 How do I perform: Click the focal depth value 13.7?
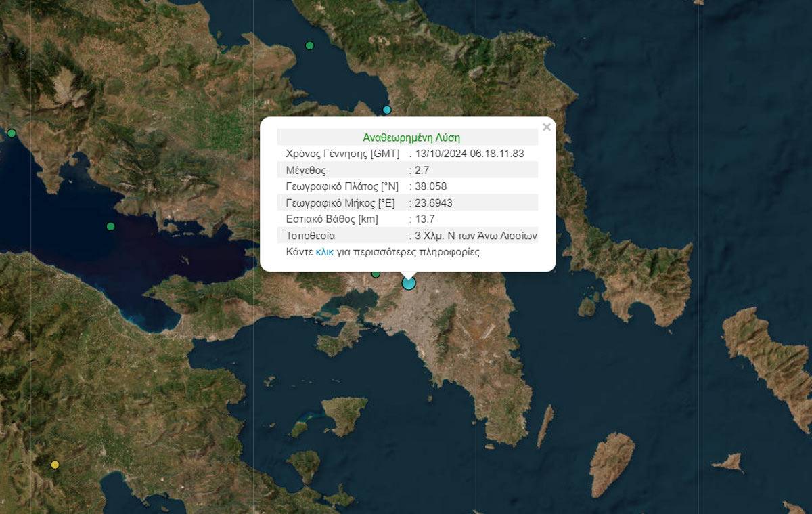425,219
